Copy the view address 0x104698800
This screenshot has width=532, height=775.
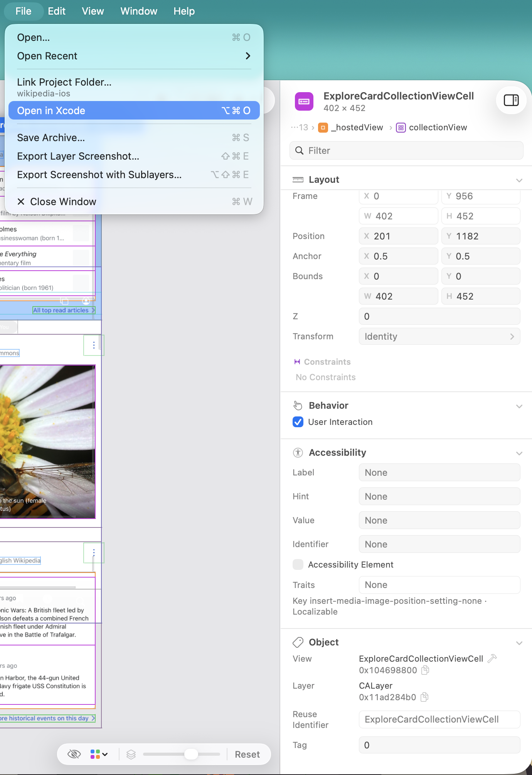(425, 670)
